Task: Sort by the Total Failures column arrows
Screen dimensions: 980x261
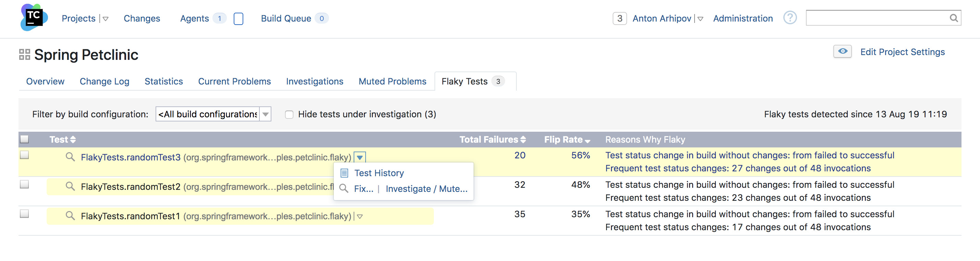Action: click(x=523, y=140)
